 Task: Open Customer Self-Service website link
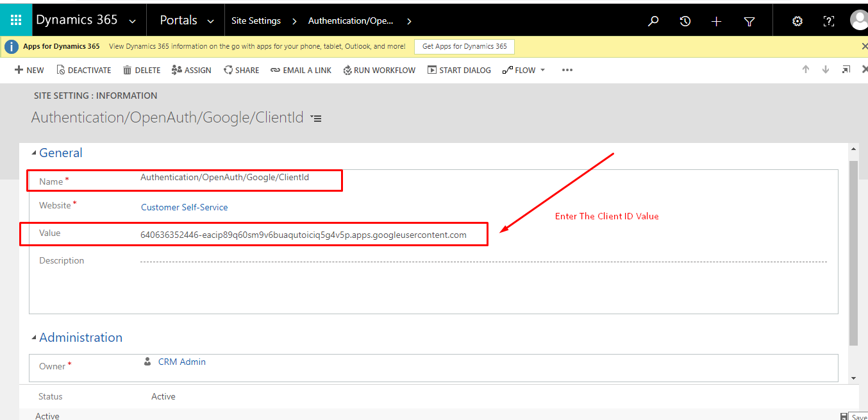(x=185, y=207)
